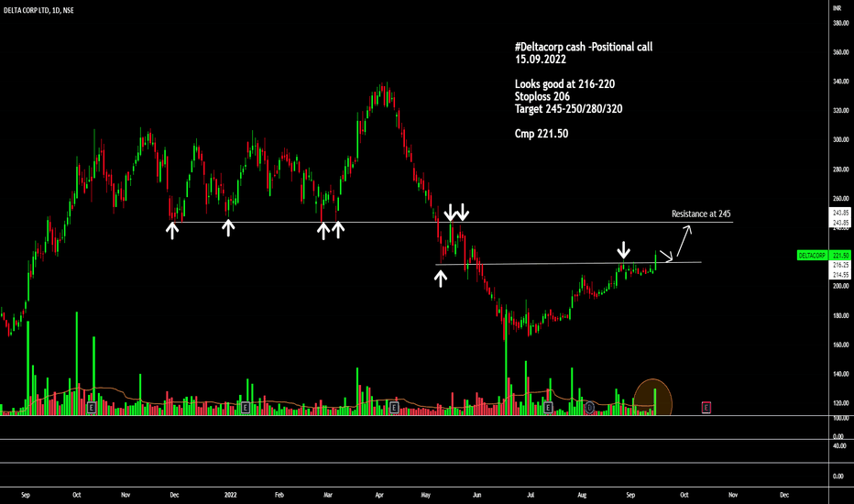Click the 40.00 indicator scale label
Screen dimensions: 854x504
pyautogui.click(x=838, y=445)
